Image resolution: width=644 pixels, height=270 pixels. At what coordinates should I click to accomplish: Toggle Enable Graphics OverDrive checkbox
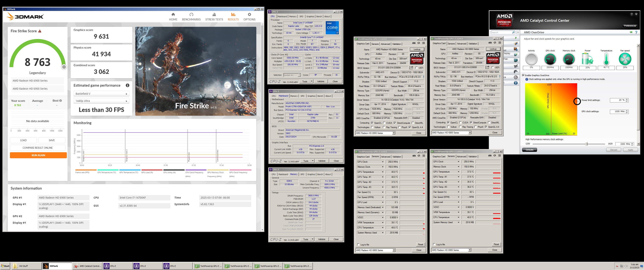coord(523,75)
